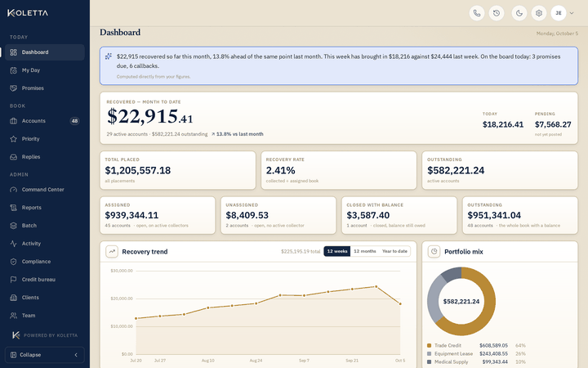Click the $225,195.19 total label

(301, 252)
